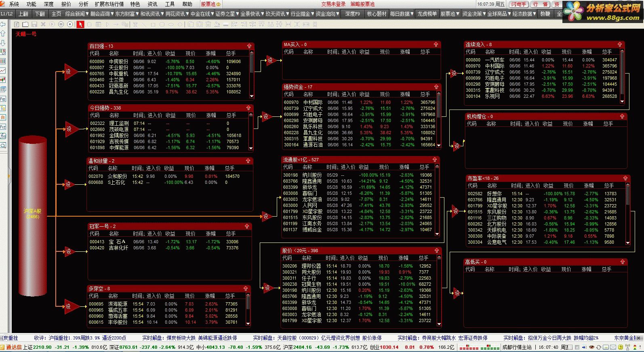This screenshot has height=352, width=644.
Task: Click the 设 node feeding 流通股<1亿 panel
Action: coord(267,216)
